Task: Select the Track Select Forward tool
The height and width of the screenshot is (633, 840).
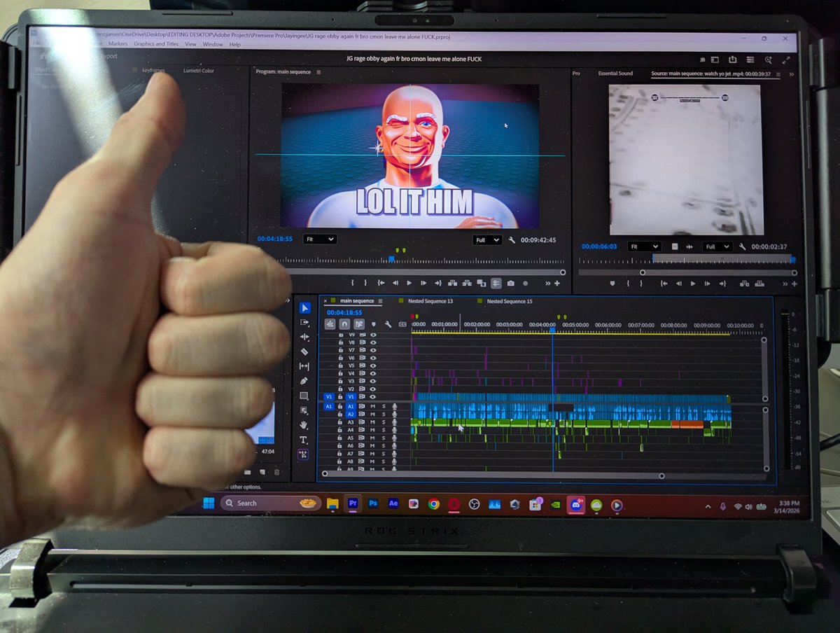Action: pos(304,323)
